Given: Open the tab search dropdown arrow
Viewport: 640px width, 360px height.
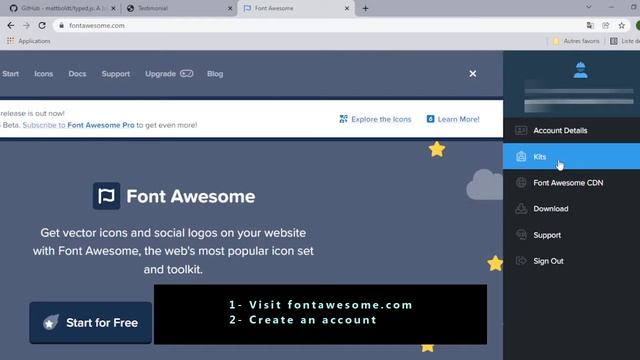Looking at the screenshot, I should coord(589,7).
